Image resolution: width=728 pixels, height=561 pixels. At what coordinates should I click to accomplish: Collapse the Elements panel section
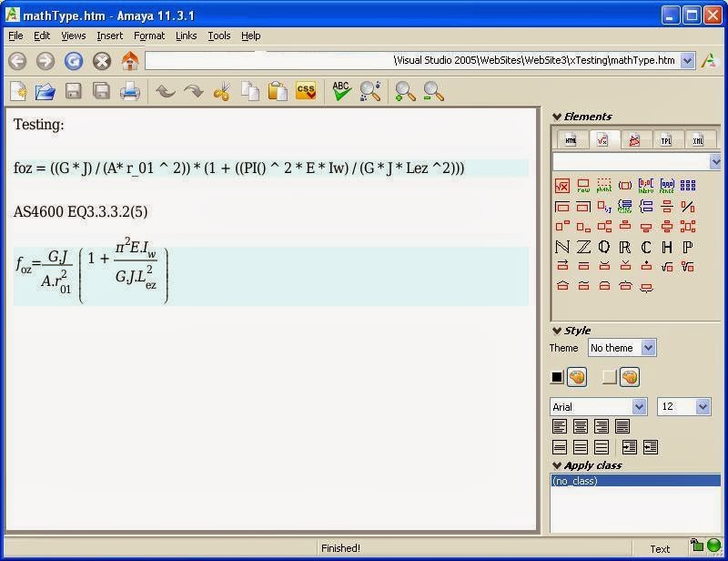(x=557, y=117)
